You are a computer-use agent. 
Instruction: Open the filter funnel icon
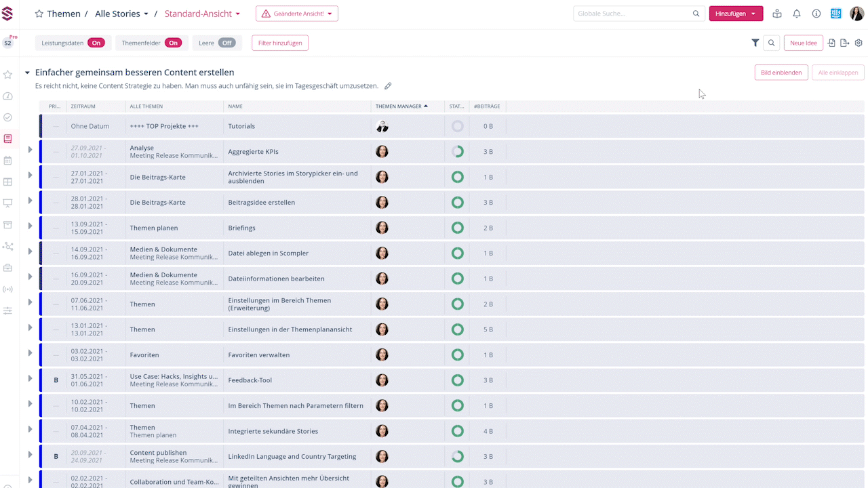tap(755, 43)
